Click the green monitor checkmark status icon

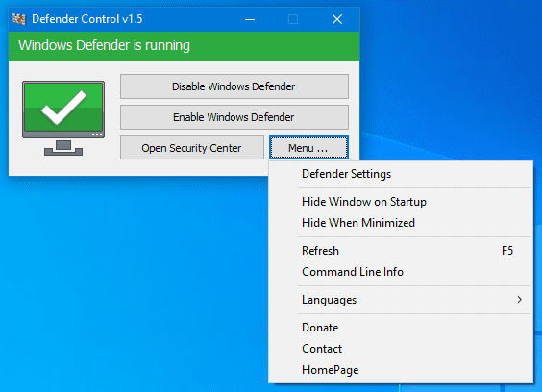pyautogui.click(x=63, y=118)
